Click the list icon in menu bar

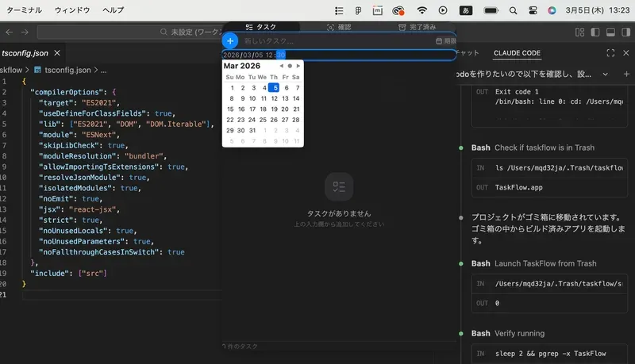coord(339,10)
